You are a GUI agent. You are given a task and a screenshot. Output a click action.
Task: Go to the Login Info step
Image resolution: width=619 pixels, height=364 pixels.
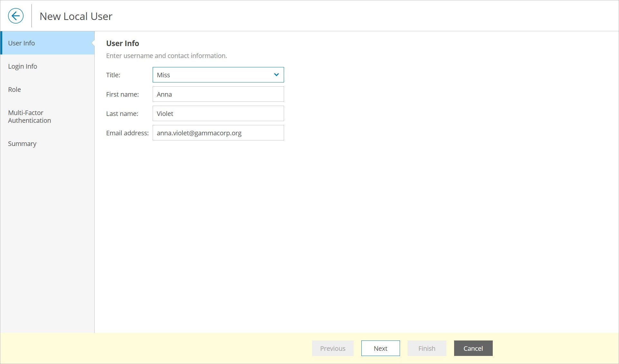point(23,66)
